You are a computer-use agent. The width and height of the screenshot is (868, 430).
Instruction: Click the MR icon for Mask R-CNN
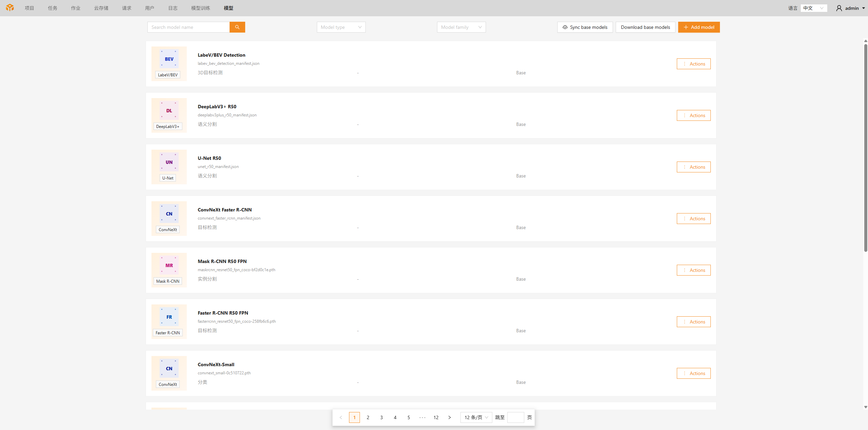point(169,265)
